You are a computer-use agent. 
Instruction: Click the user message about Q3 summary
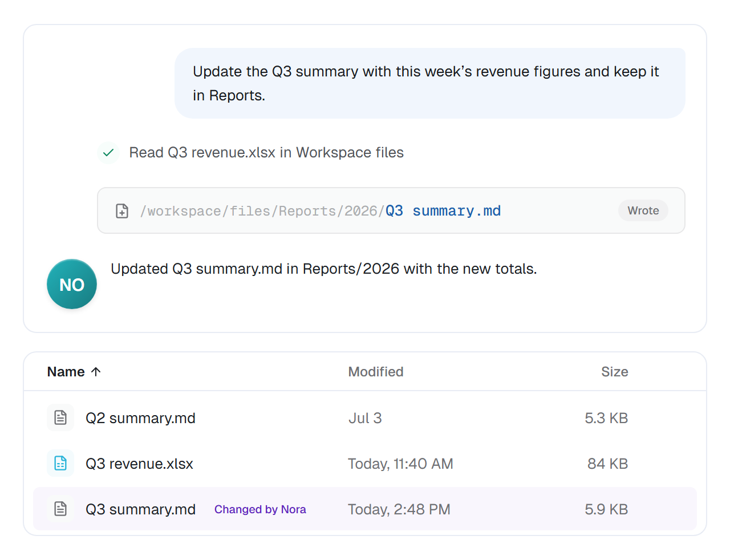point(430,83)
